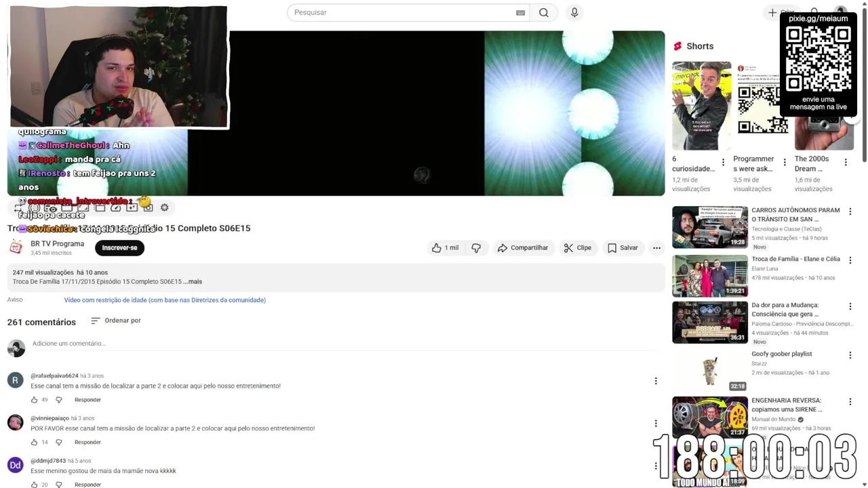Viewport: 868px width, 488px height.
Task: Open BR TV Programa channel avatar
Action: click(16, 247)
